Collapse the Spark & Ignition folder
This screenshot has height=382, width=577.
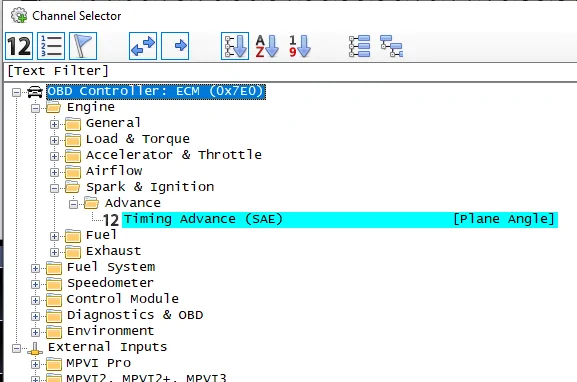[x=54, y=188]
